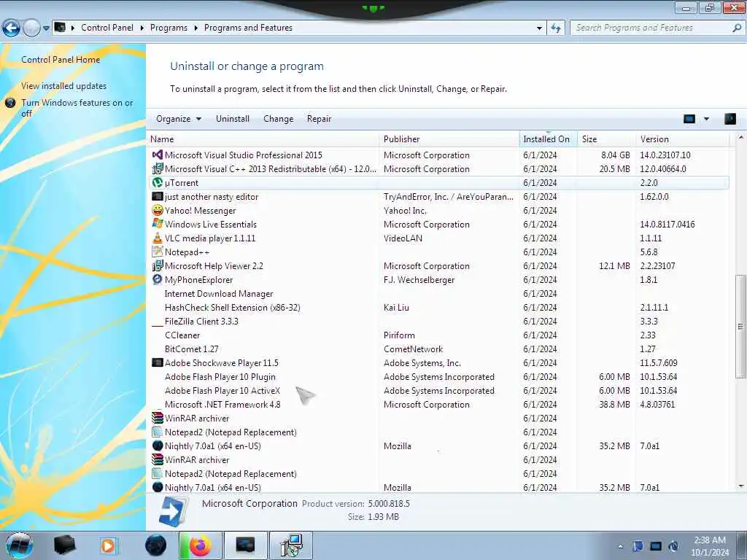Screen dimensions: 747x560
Task: Open the Control Panel Home link
Action: click(x=61, y=60)
